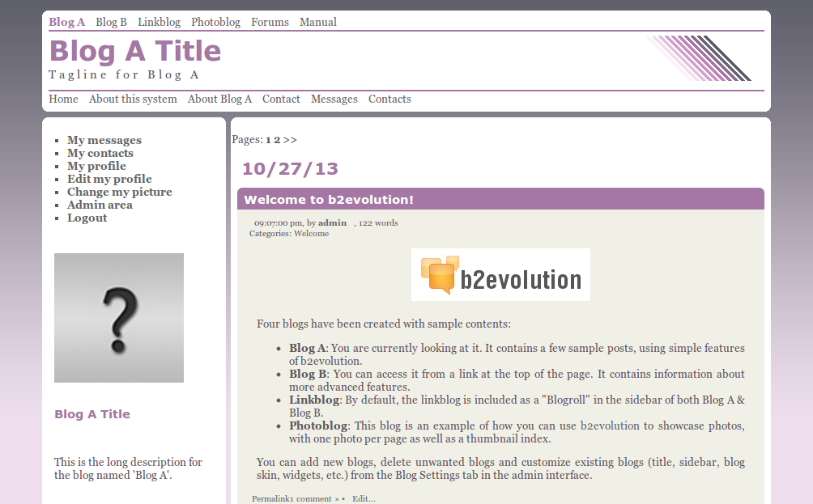The image size is (813, 504).
Task: Click Edit... under the post
Action: pos(364,499)
